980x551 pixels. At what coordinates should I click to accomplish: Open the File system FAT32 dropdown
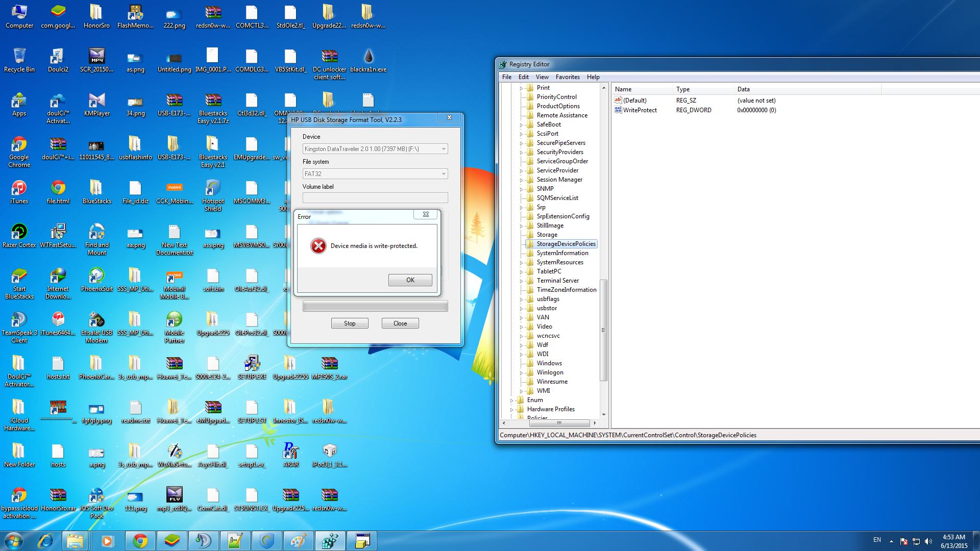pyautogui.click(x=375, y=174)
